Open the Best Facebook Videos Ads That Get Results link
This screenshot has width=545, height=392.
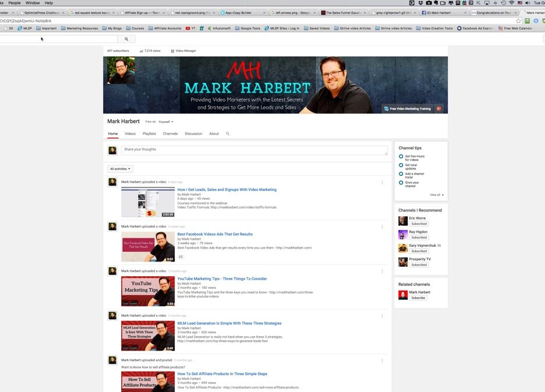(215, 234)
